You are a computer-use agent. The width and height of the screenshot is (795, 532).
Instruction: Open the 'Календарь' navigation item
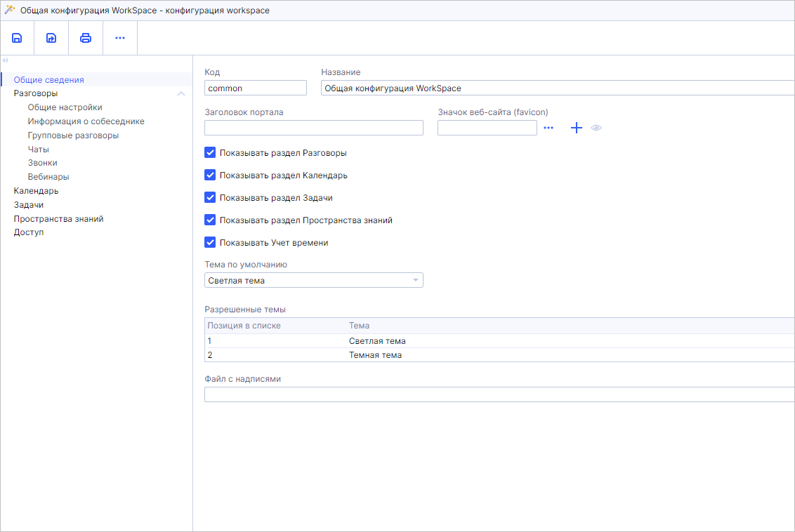[x=36, y=191]
